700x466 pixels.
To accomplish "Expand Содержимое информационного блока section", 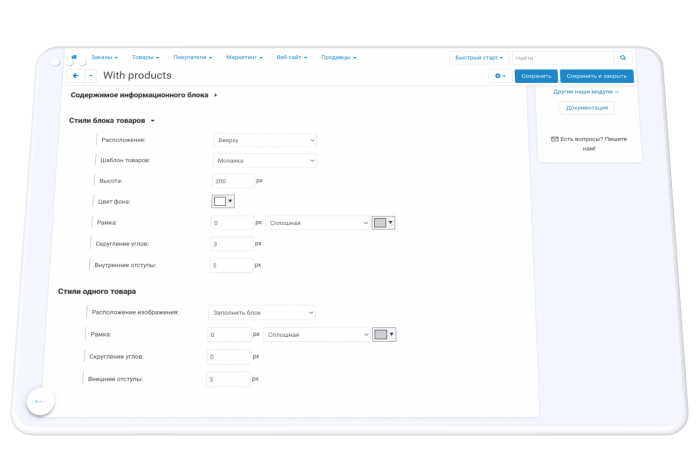I will tap(143, 95).
